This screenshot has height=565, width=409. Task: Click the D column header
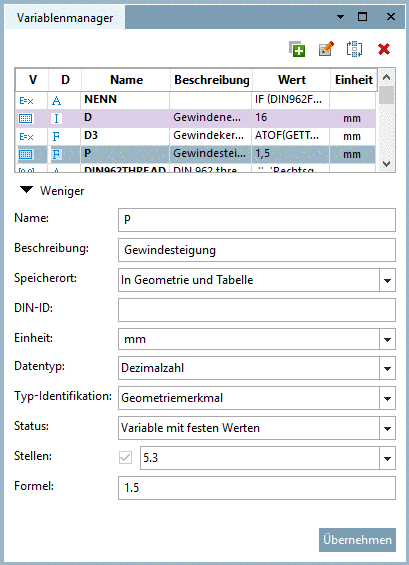pos(65,80)
